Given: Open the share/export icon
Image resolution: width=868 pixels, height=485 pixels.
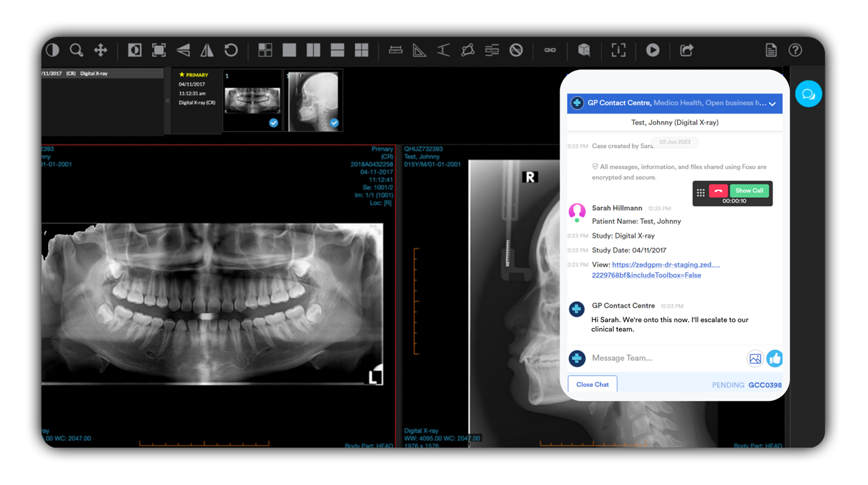Looking at the screenshot, I should tap(686, 50).
